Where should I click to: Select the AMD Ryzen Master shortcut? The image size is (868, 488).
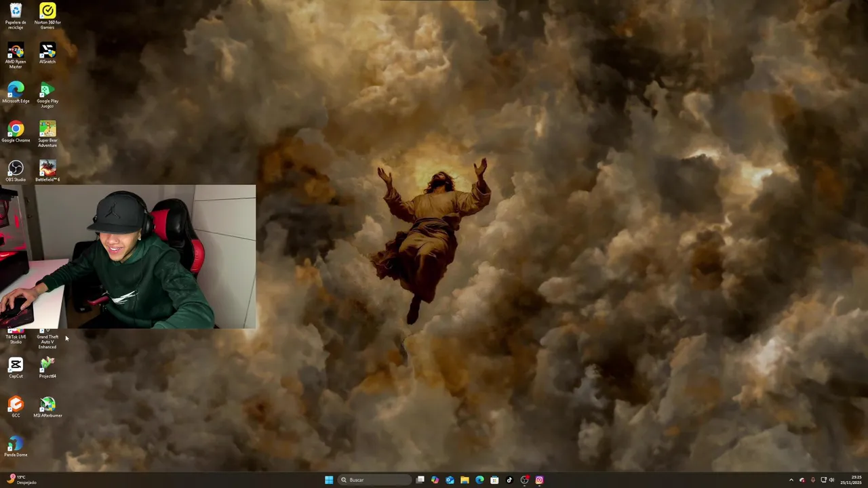[x=16, y=56]
